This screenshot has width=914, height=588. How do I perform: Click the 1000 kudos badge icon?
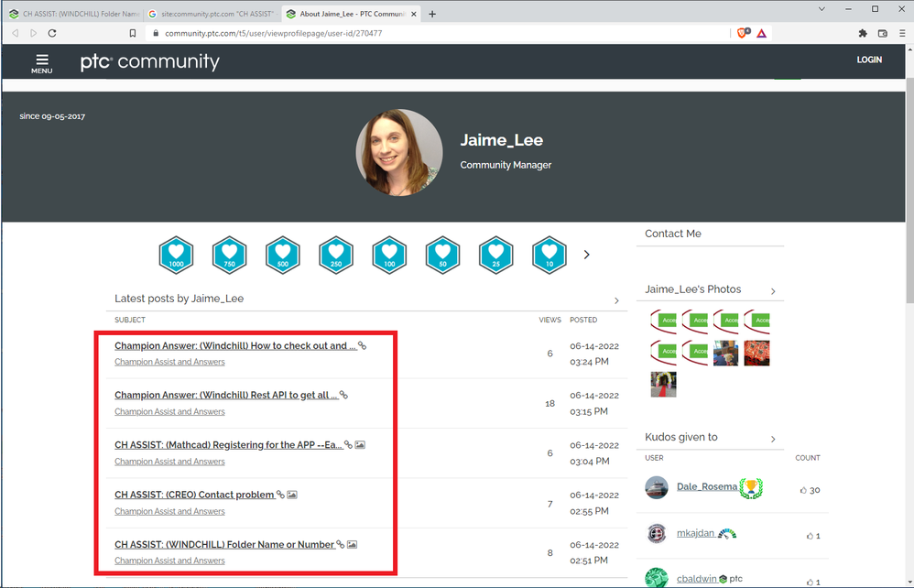pyautogui.click(x=176, y=255)
